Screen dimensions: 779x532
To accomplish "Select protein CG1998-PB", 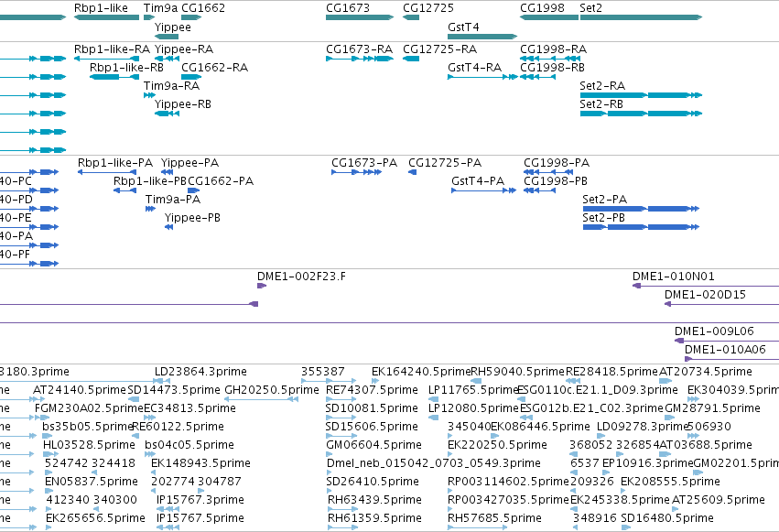I will 539,190.
